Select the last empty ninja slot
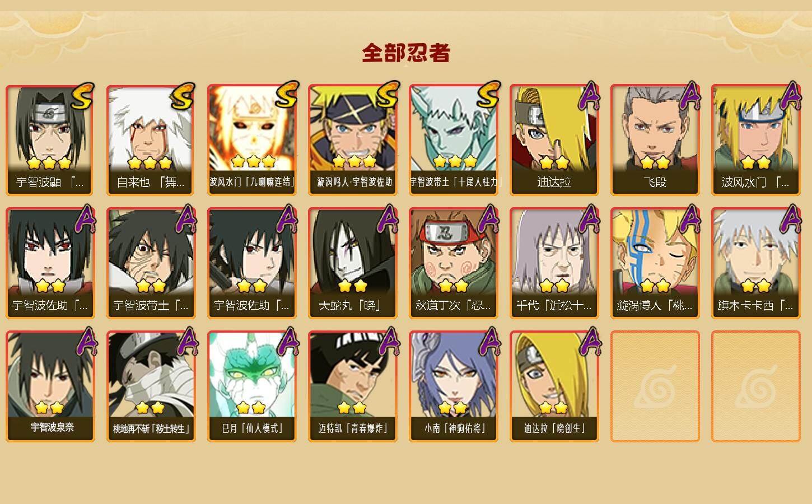 click(755, 386)
